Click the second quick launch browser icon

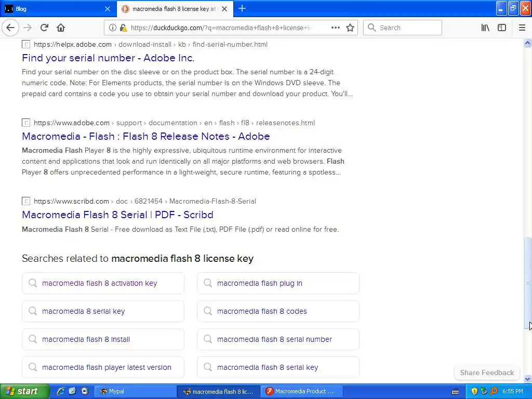click(x=72, y=391)
